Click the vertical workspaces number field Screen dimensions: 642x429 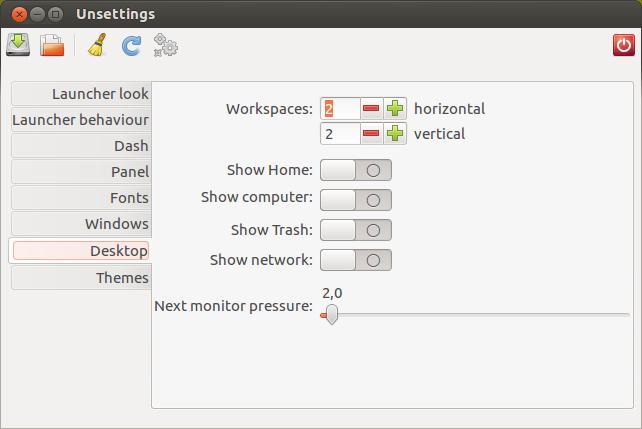point(340,133)
